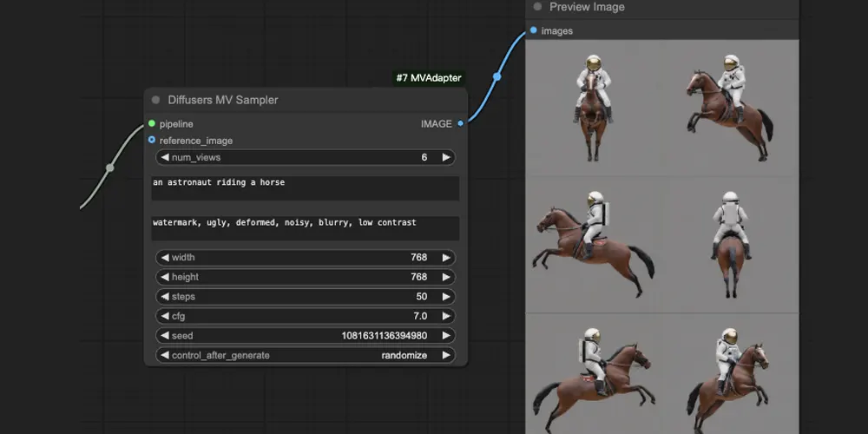Viewport: 868px width, 434px height.
Task: Click the midpoint dot on the blue link
Action: pos(497,77)
